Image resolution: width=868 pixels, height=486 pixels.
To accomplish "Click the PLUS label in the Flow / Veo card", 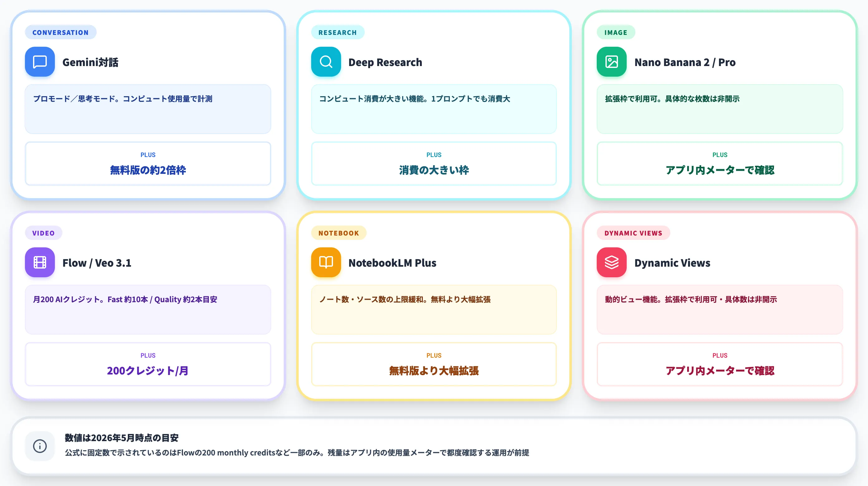I will [x=148, y=356].
